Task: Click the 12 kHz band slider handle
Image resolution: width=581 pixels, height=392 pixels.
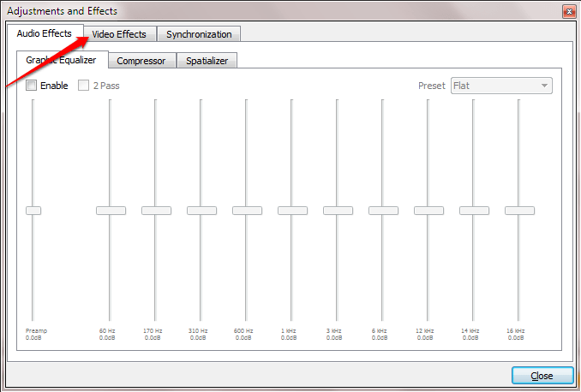Action: click(x=428, y=211)
